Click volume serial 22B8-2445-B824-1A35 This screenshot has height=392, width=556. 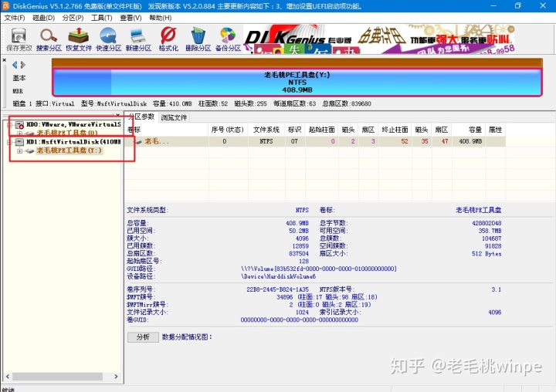point(277,289)
